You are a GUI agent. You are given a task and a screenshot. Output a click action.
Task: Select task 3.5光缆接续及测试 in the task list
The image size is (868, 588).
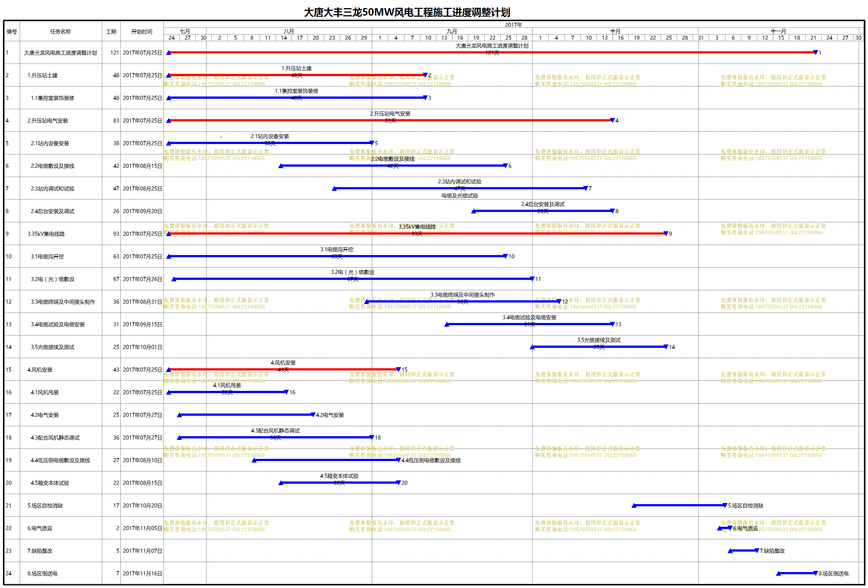(53, 347)
